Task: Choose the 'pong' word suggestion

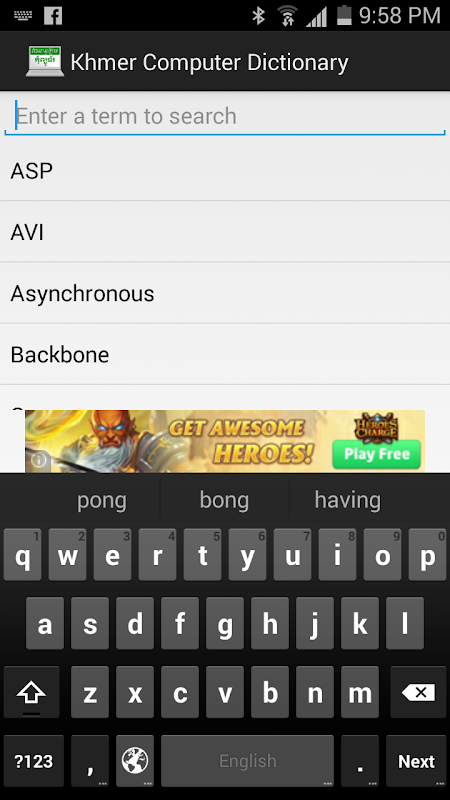Action: click(x=102, y=500)
